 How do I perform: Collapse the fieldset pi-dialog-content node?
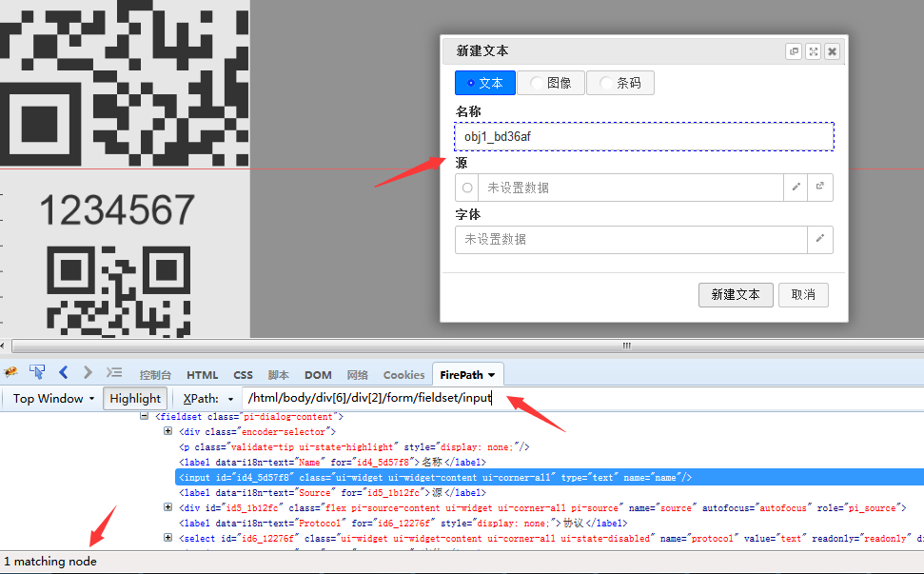point(144,416)
